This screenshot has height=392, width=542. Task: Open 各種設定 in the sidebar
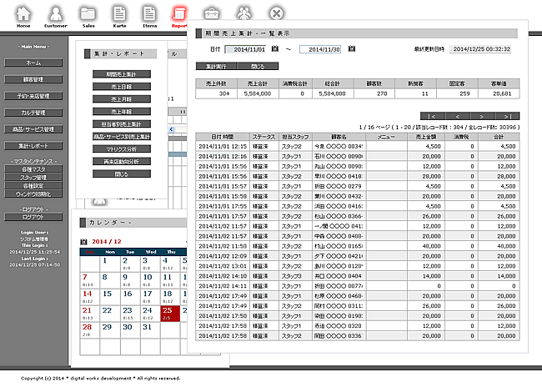33,186
